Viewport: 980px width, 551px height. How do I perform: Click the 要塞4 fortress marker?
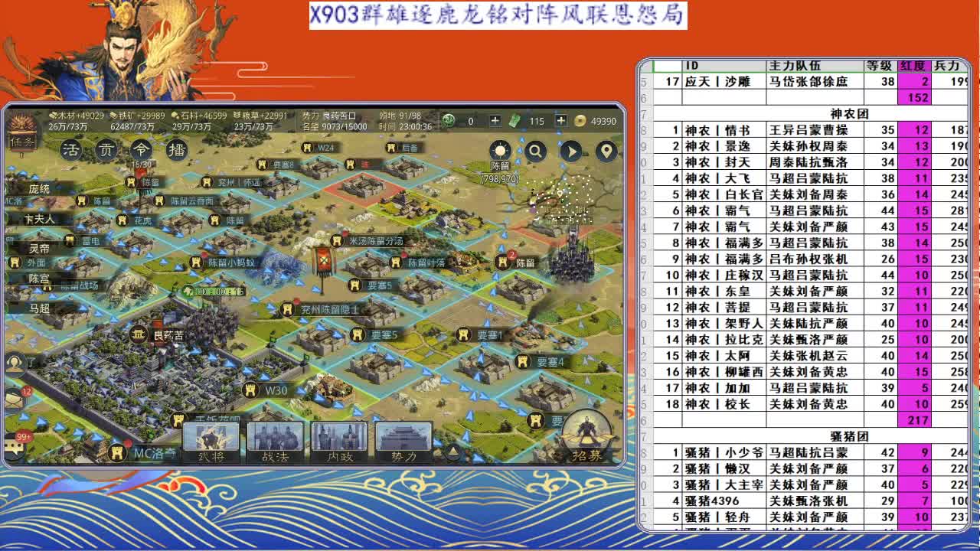[x=541, y=362]
